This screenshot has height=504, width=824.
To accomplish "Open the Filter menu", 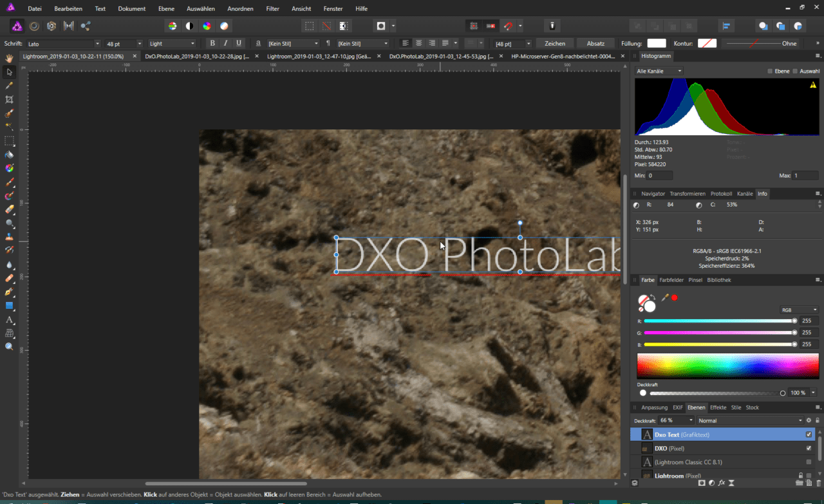I will 272,9.
